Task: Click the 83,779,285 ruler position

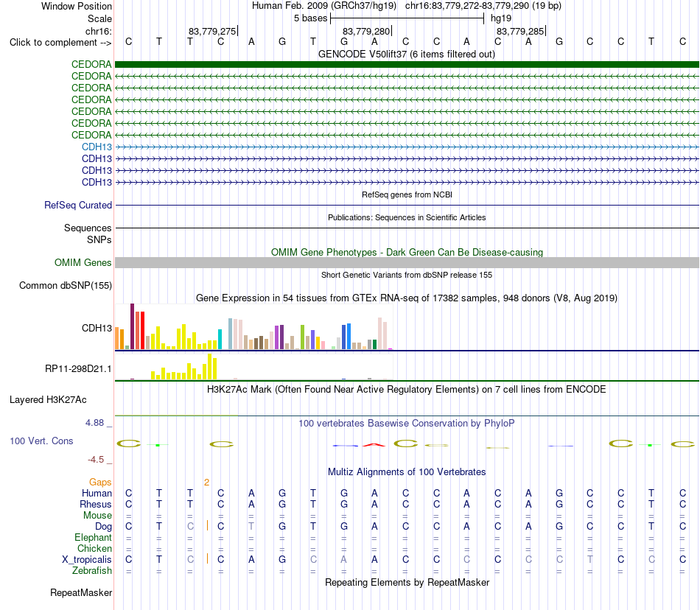Action: click(x=520, y=31)
